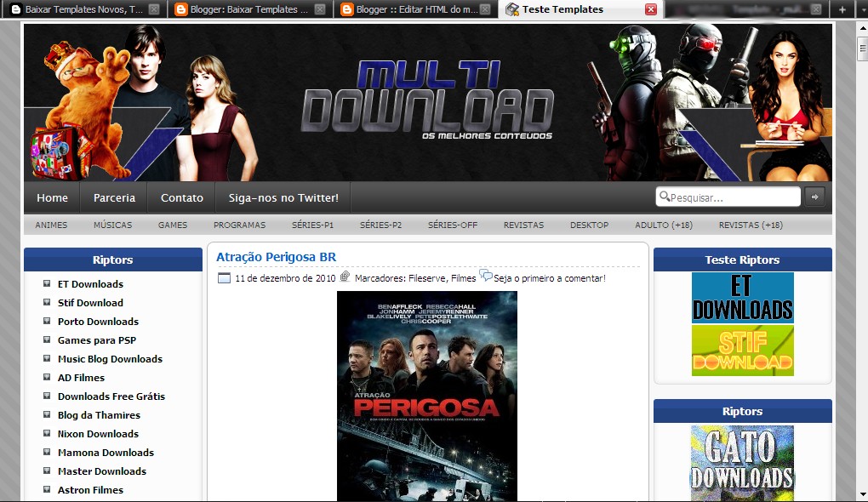The width and height of the screenshot is (868, 502).
Task: Open the Parceria menu item
Action: pos(114,197)
